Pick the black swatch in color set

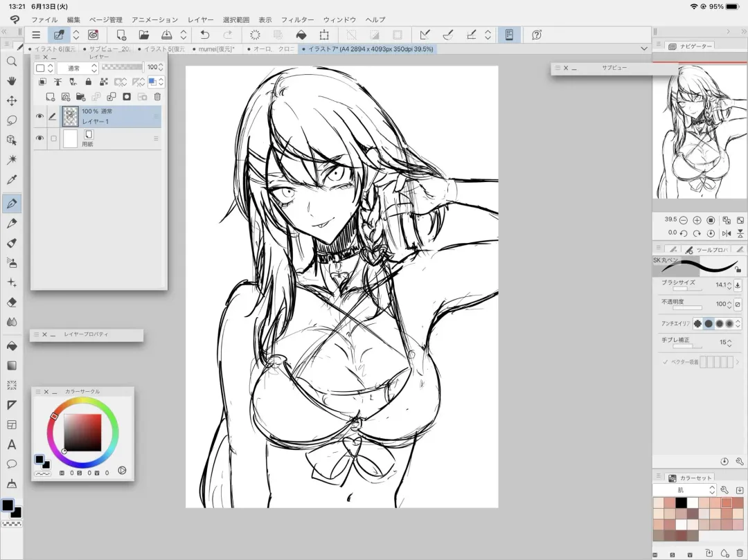pos(681,503)
